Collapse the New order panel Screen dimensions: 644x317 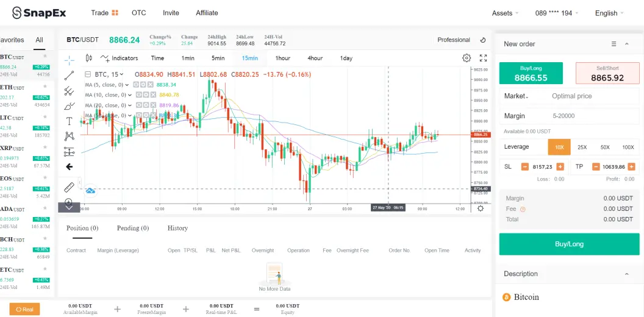click(x=627, y=44)
